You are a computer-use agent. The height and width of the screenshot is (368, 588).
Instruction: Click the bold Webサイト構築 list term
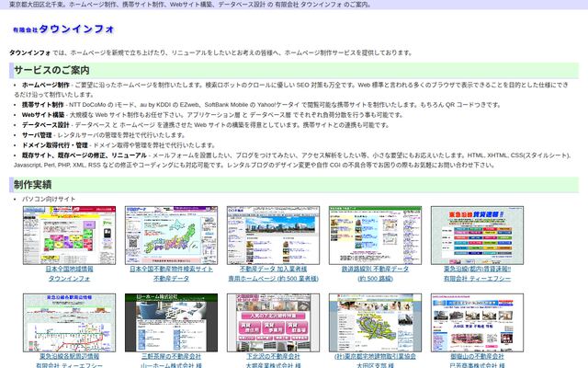point(43,115)
